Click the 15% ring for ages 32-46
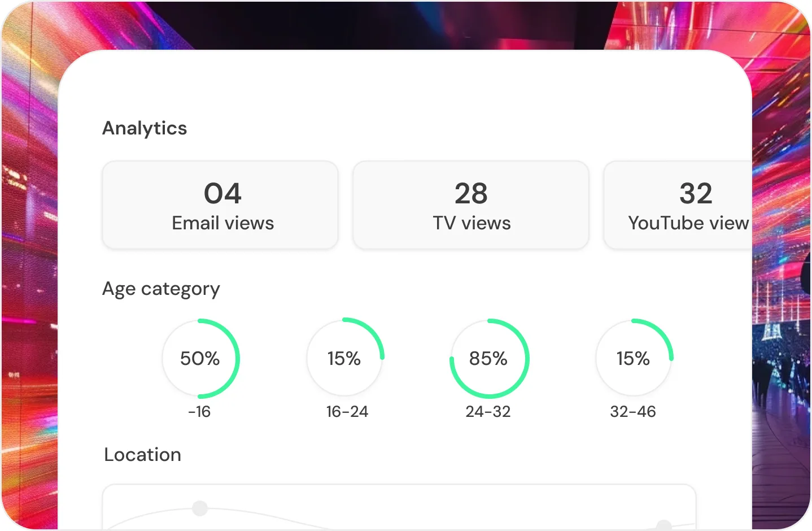The height and width of the screenshot is (531, 812). tap(634, 359)
